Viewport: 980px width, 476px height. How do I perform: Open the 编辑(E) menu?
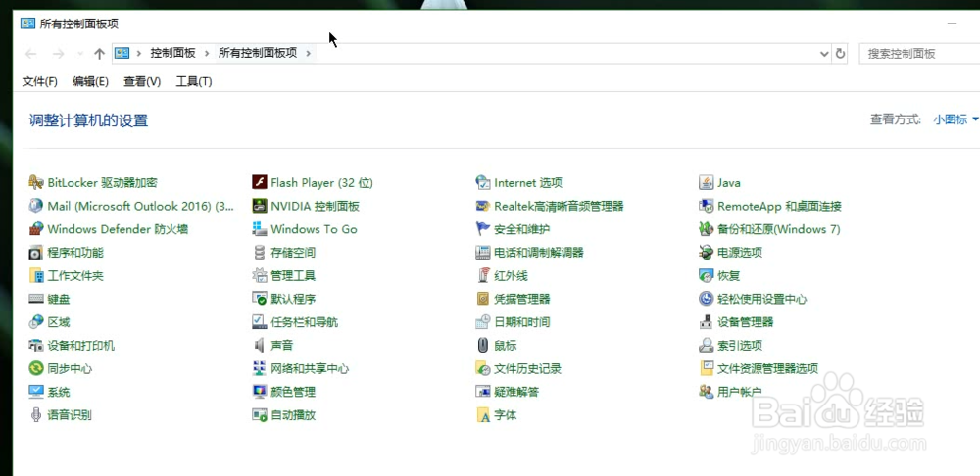tap(90, 82)
